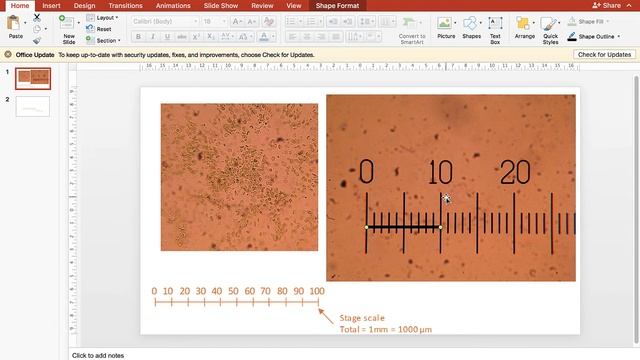Switch to the Transitions tab
The width and height of the screenshot is (640, 360).
[x=125, y=6]
